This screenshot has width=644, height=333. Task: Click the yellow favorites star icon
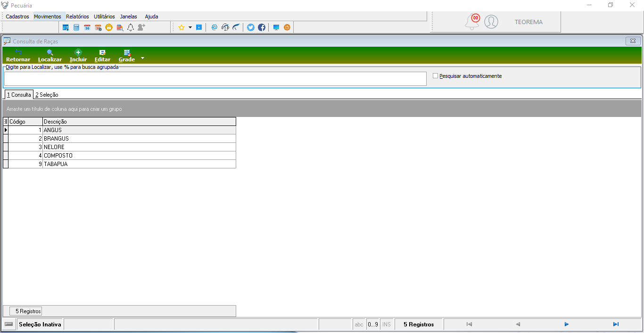tap(181, 27)
